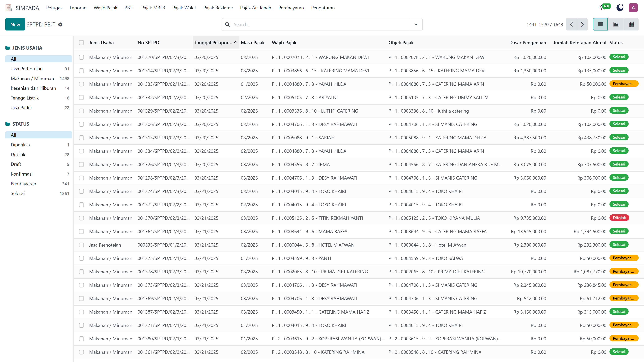Filter status by Pembayaran in sidebar
The height and width of the screenshot is (362, 644).
pos(39,184)
